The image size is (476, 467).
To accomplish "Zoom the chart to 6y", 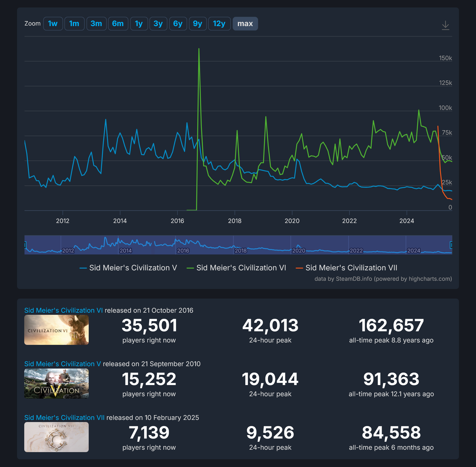I will coord(178,23).
